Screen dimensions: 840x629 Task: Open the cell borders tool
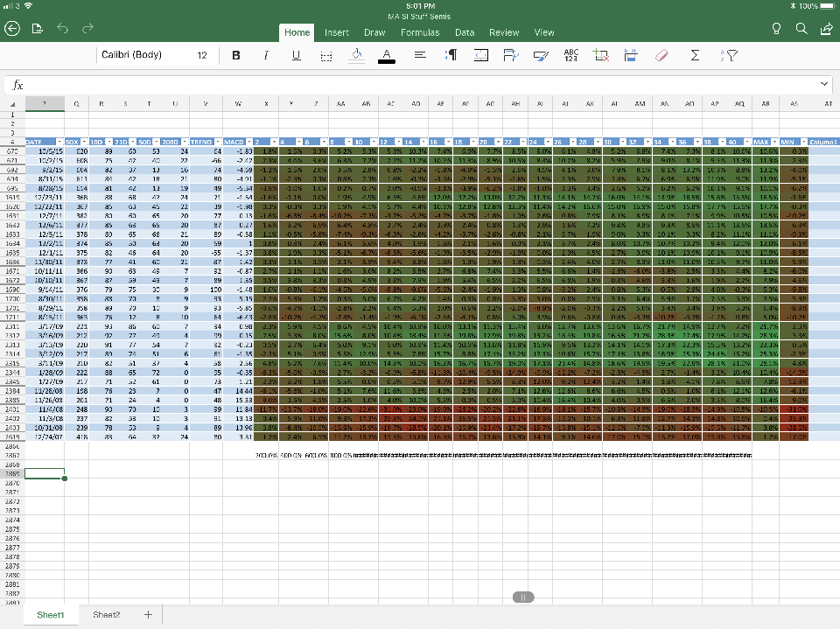coord(326,55)
